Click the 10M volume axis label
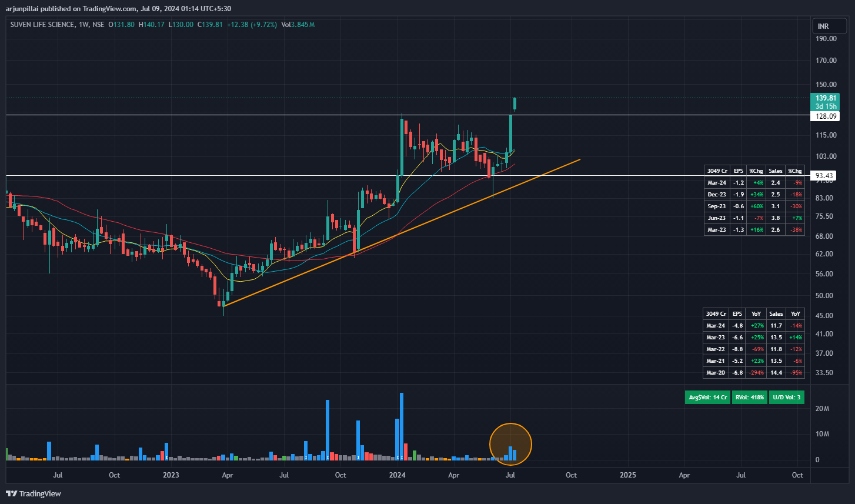Viewport: 855px width, 504px height. coord(823,434)
